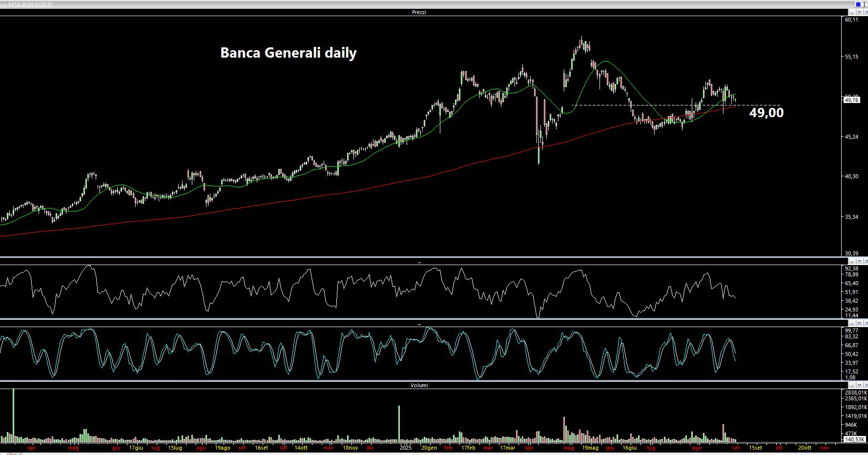Click the "99,77" stochastic scale value
This screenshot has height=455, width=868.
[851, 331]
